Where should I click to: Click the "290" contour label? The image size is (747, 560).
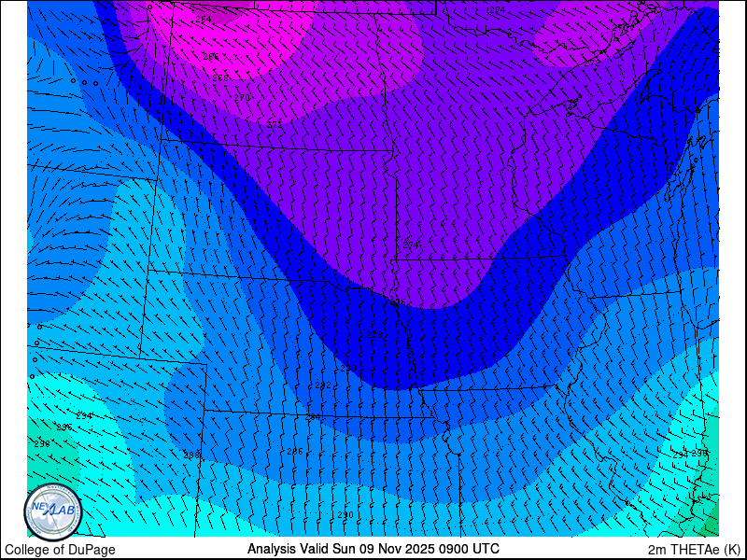click(x=345, y=515)
